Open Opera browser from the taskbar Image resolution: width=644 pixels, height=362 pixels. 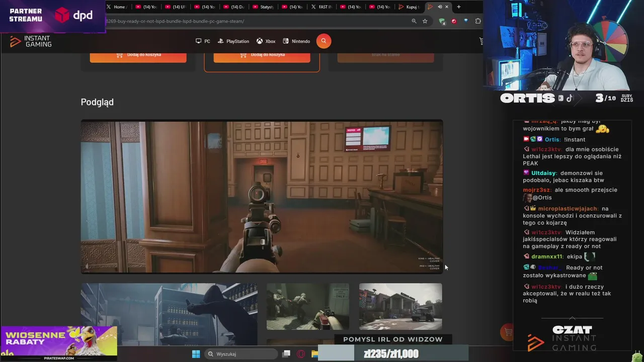point(301,354)
